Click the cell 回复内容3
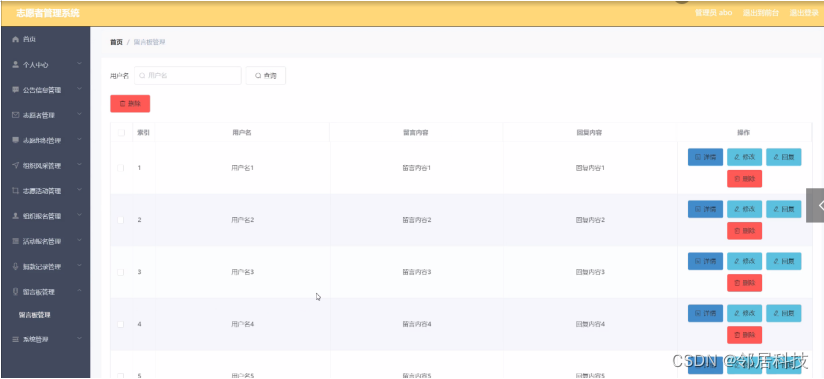 point(590,272)
